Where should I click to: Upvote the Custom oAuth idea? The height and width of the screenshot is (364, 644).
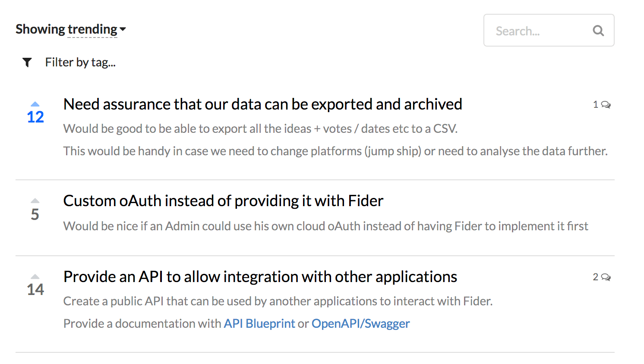coord(35,201)
